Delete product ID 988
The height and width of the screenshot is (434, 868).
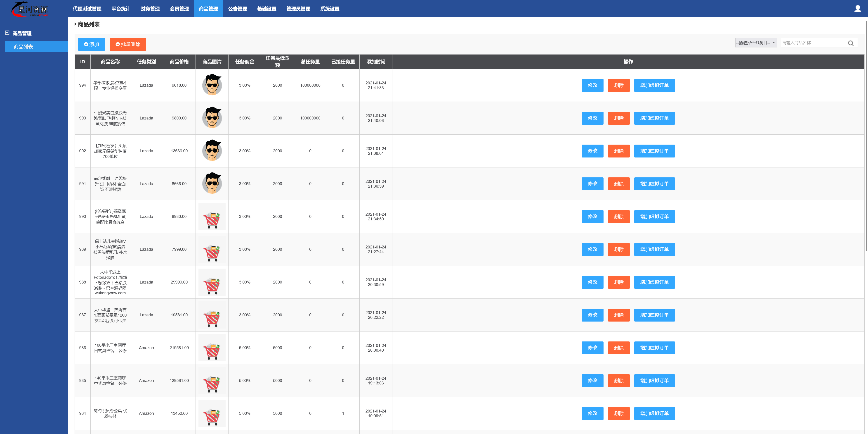coord(619,282)
